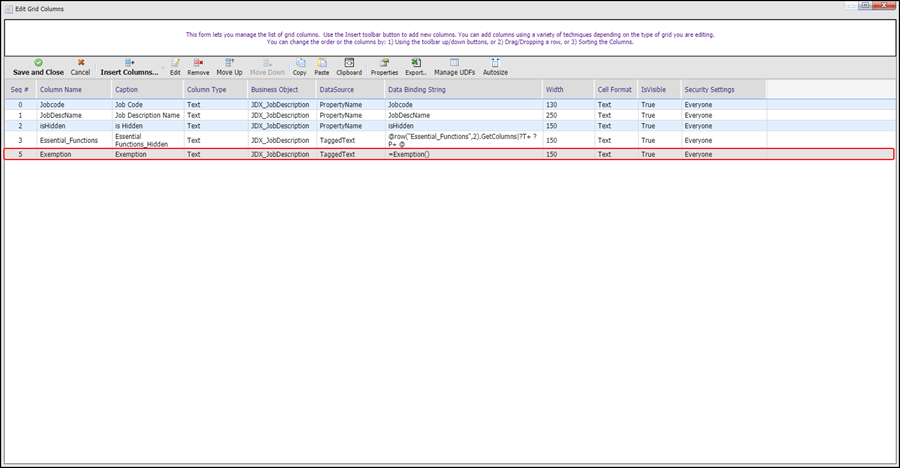Click Manage UDFs button

[454, 67]
